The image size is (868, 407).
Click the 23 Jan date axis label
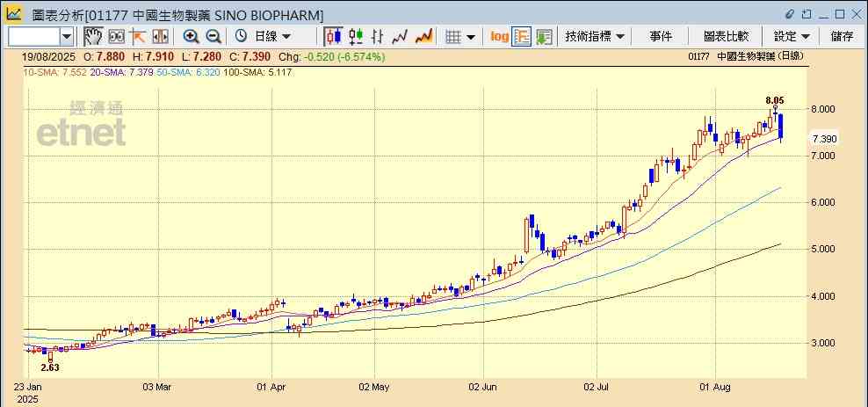pos(28,387)
